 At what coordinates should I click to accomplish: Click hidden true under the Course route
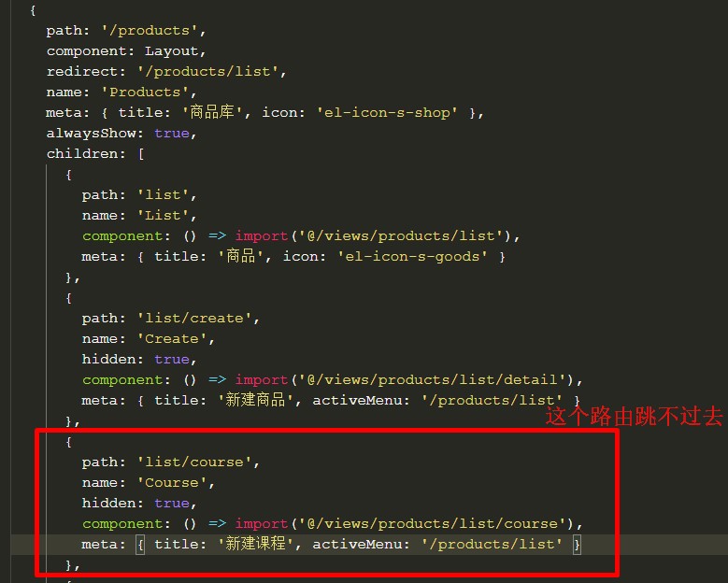point(172,504)
